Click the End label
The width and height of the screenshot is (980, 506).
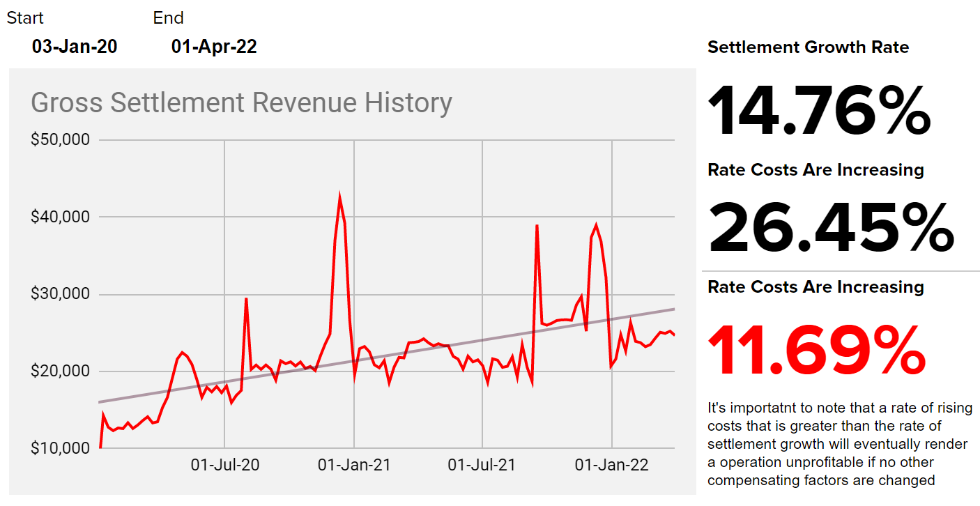[x=169, y=18]
